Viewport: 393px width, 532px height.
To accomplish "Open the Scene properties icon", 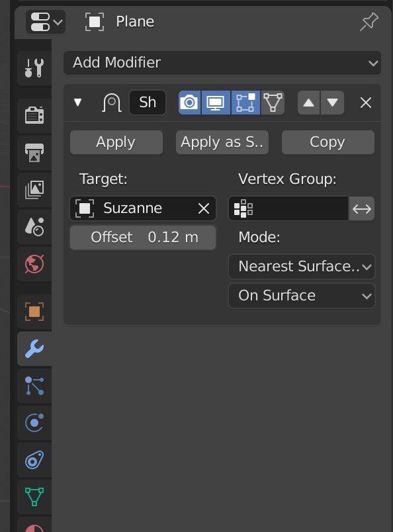I will 34,227.
